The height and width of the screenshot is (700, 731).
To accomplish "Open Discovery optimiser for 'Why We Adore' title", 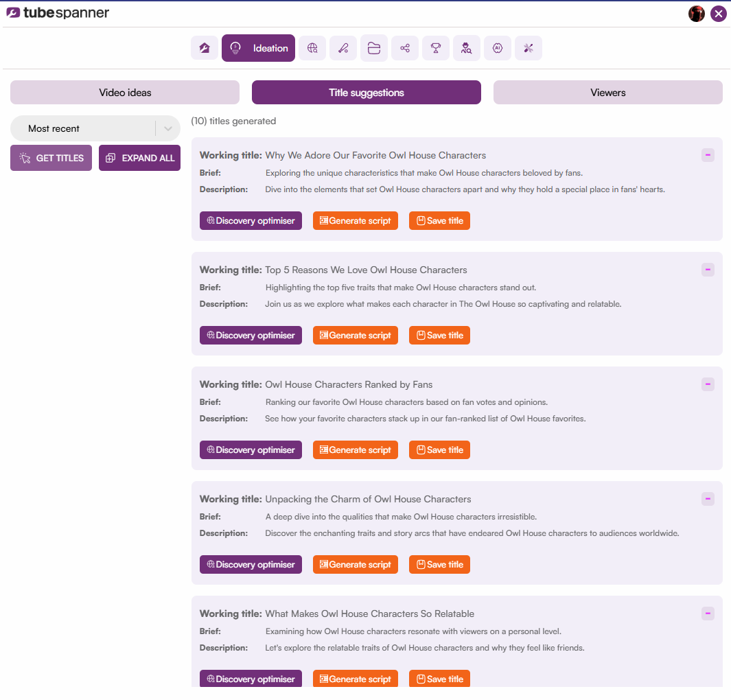I will [x=251, y=220].
